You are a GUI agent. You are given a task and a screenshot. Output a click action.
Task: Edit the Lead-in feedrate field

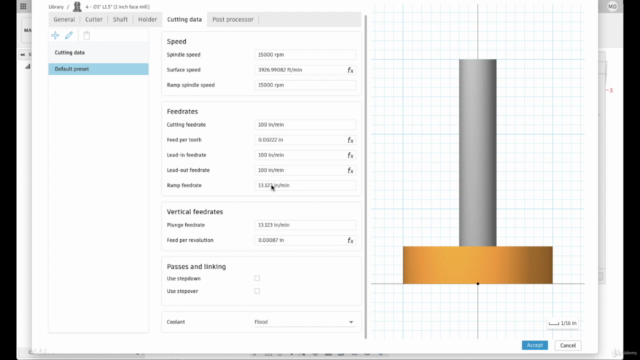300,155
